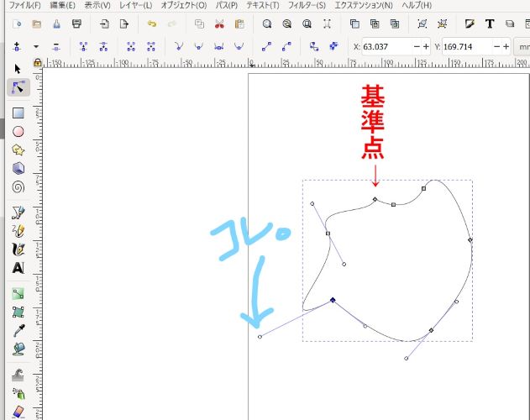Image resolution: width=530 pixels, height=420 pixels.
Task: Open the テキスト(T) menu
Action: [263, 5]
